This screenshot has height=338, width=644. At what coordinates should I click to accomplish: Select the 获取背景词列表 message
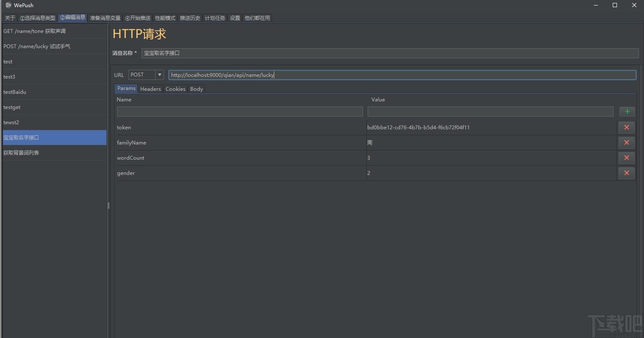pos(21,153)
